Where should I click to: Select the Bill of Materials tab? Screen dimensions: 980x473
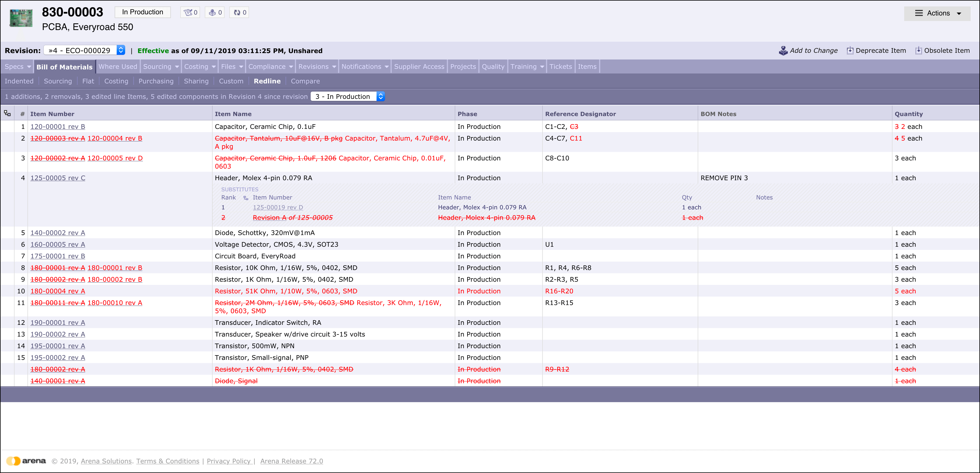pos(64,67)
